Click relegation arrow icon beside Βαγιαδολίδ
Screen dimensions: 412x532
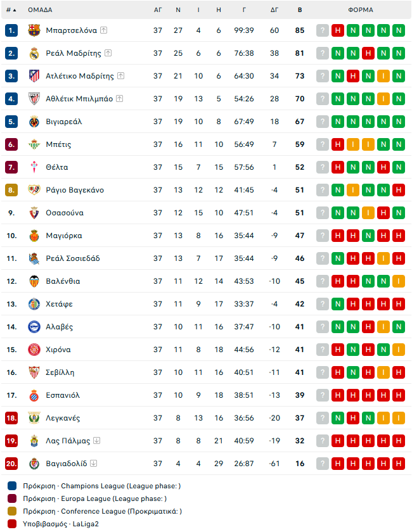point(94,464)
